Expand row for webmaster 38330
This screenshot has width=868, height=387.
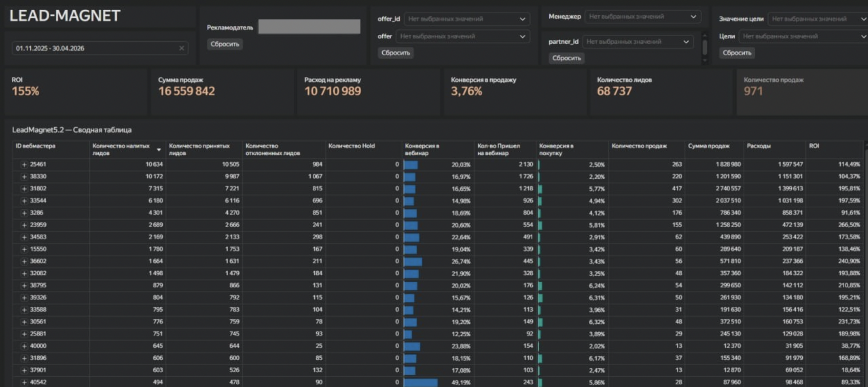point(24,176)
